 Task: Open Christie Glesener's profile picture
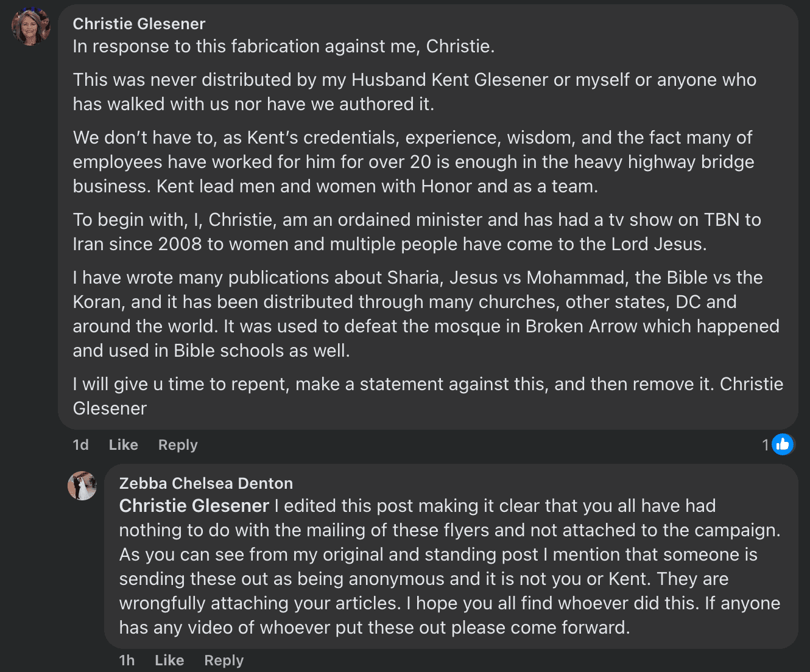(x=30, y=27)
